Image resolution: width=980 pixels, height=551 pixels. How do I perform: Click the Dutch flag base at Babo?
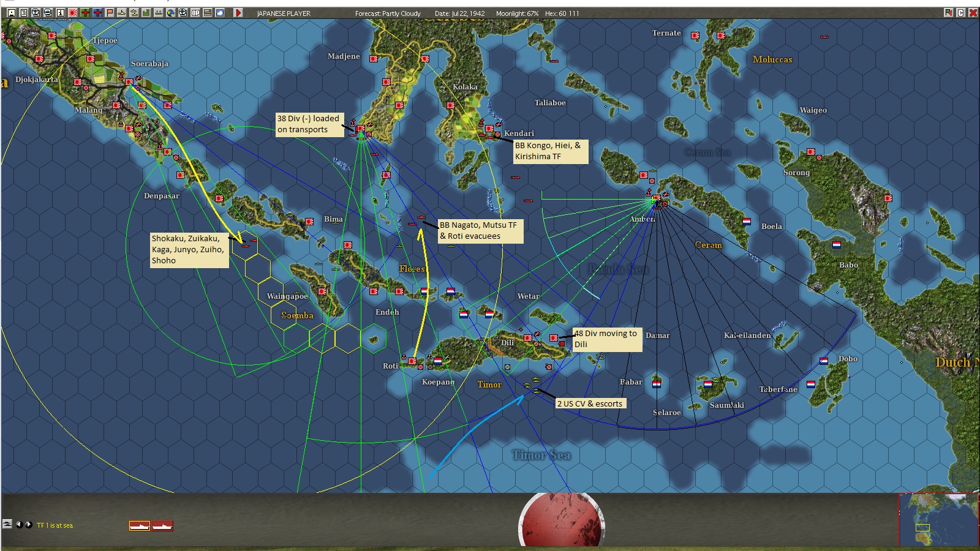point(837,245)
